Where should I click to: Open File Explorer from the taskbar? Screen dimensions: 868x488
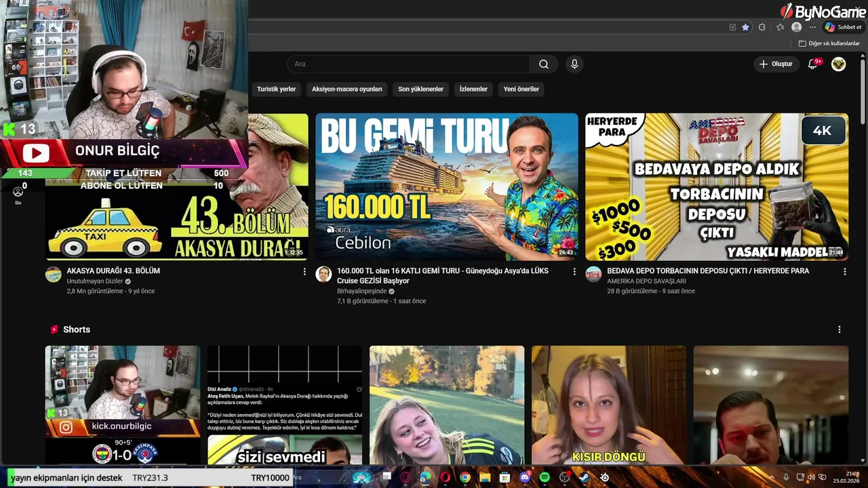[485, 478]
